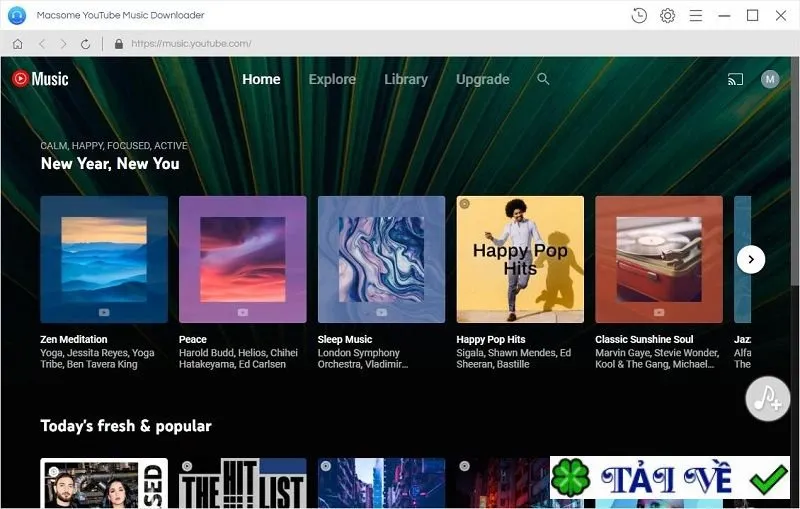Open the download history clock icon
The height and width of the screenshot is (509, 800).
(x=639, y=15)
